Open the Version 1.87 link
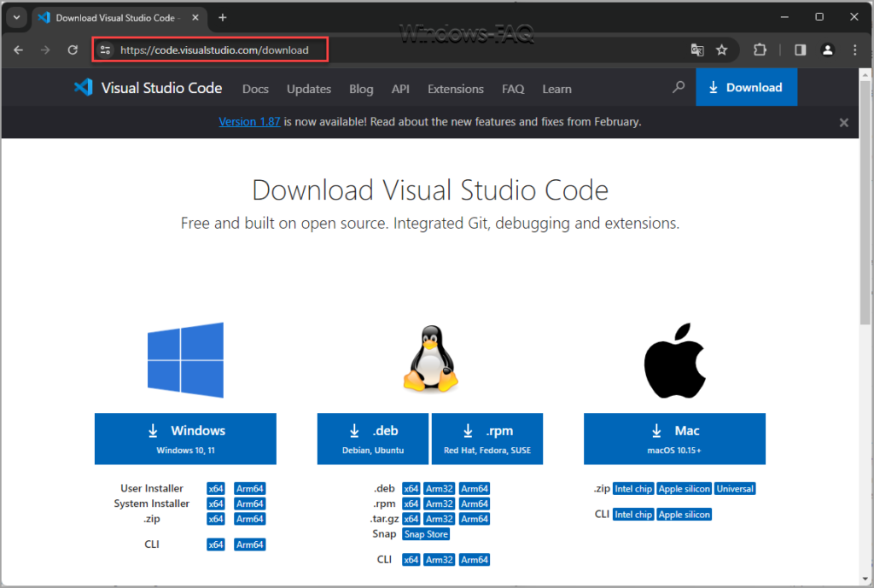 249,121
